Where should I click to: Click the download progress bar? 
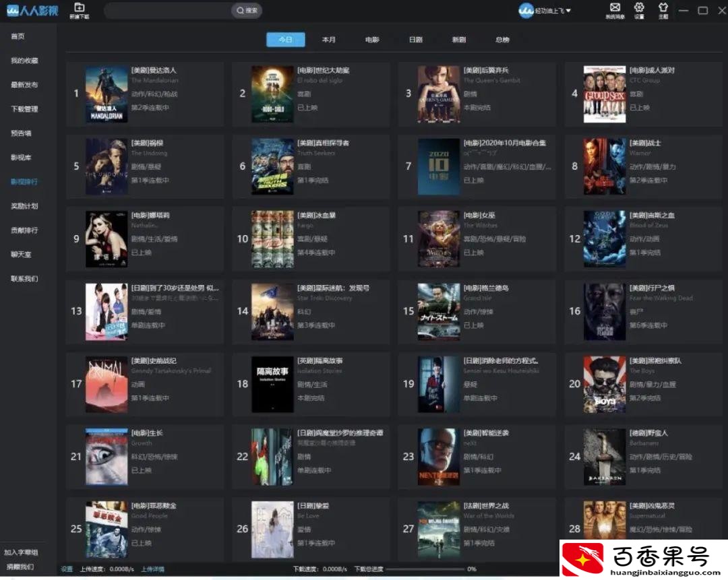coord(425,569)
